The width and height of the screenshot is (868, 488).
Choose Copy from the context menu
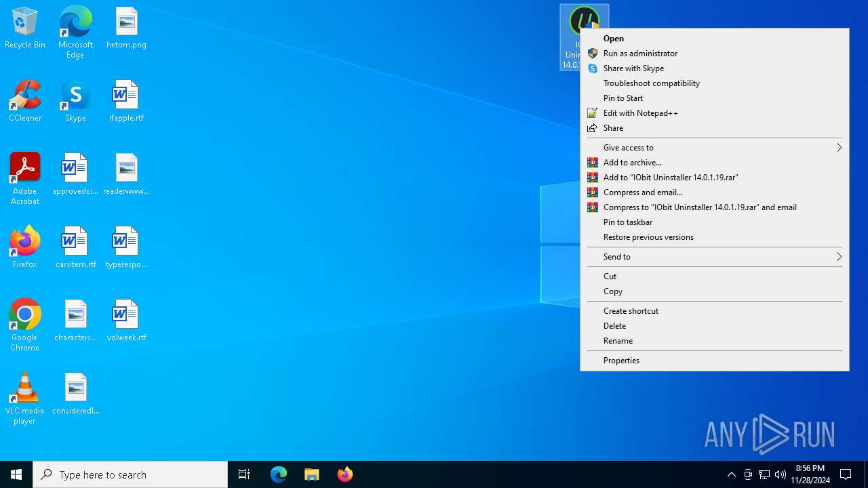coord(715,291)
